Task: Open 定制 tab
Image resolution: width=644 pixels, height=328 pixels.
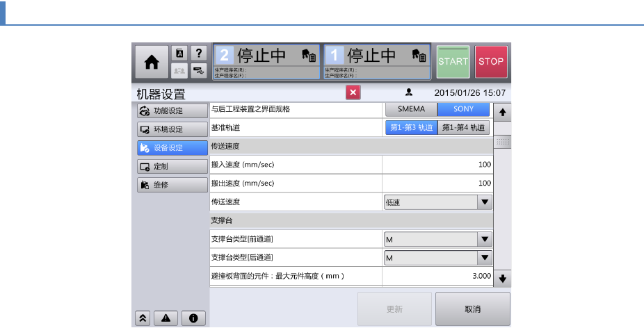Action: coord(172,166)
